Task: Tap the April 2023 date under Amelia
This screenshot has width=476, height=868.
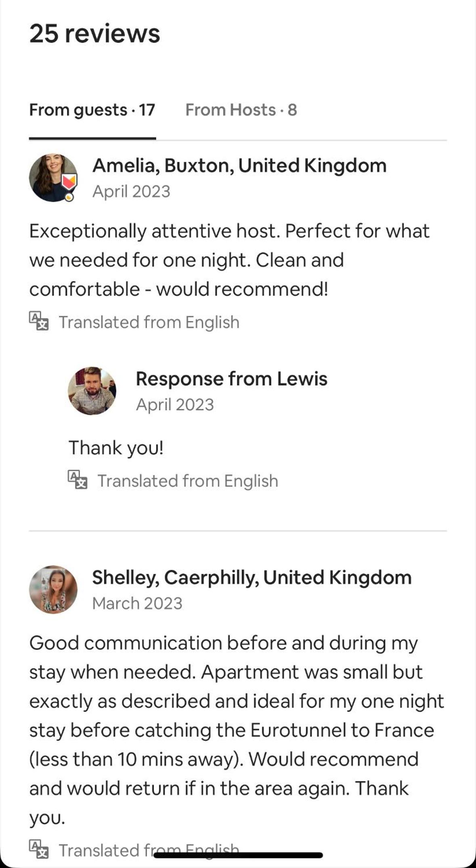Action: point(131,191)
